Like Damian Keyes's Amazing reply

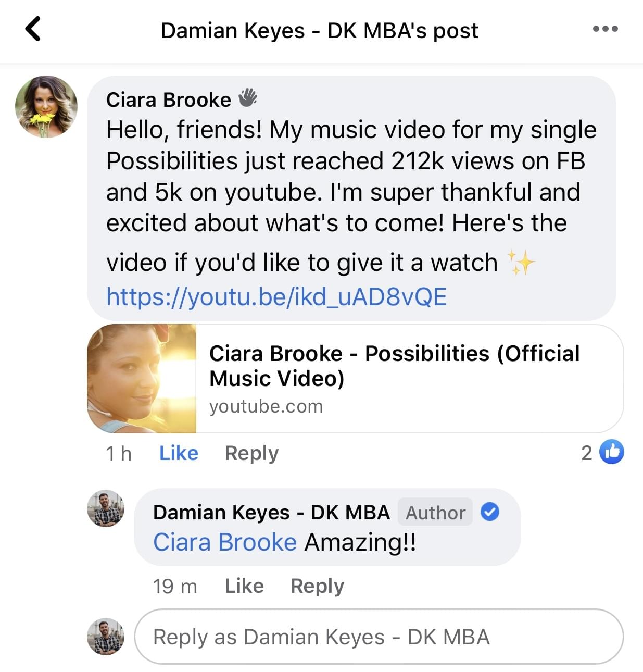[x=244, y=586]
